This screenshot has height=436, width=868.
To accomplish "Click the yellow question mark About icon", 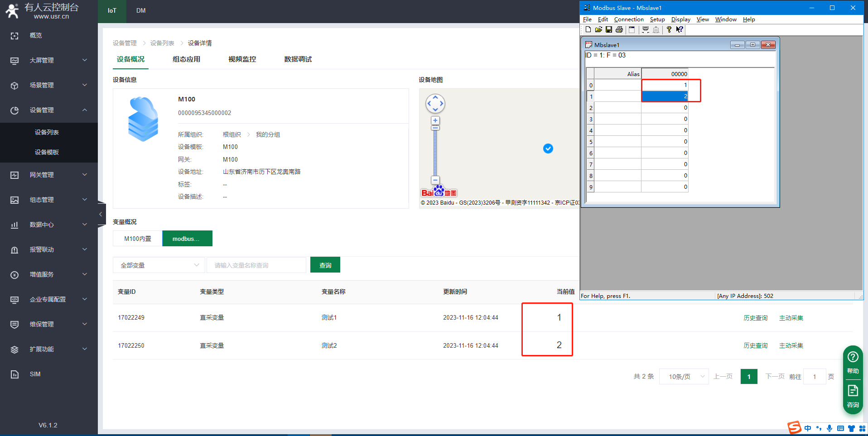I will [x=669, y=30].
